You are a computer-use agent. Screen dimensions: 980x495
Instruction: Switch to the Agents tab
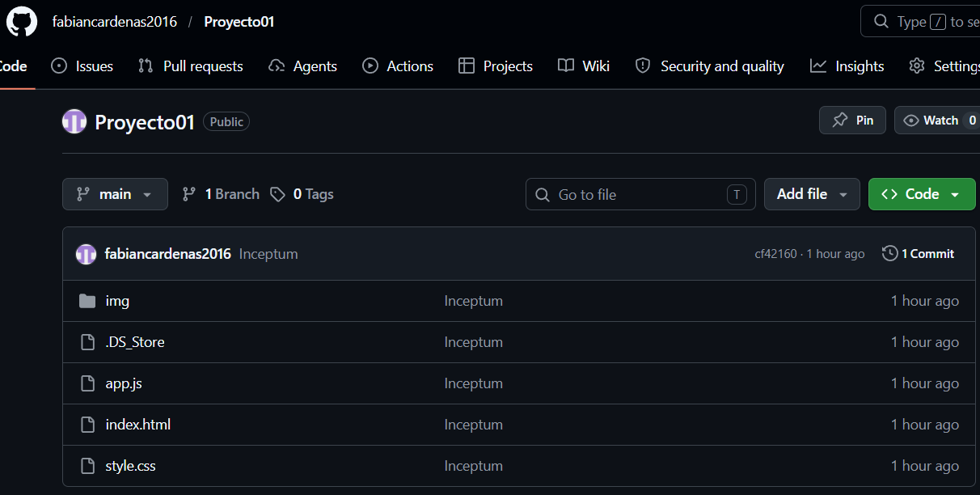point(303,66)
